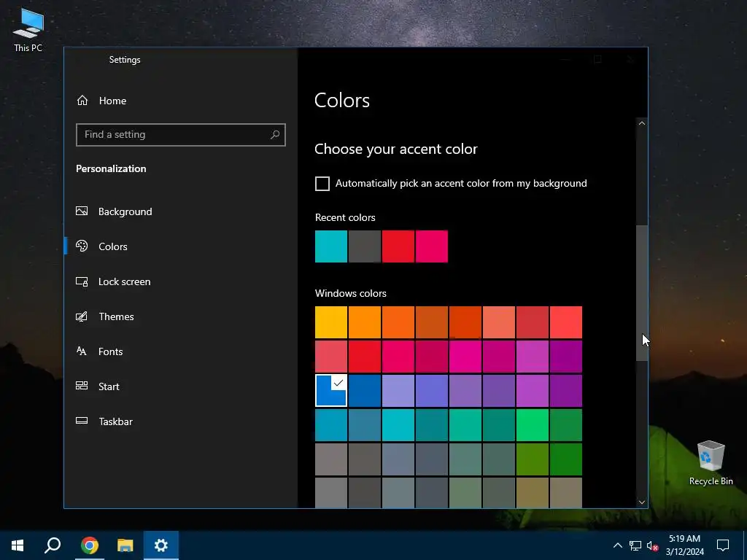Viewport: 747px width, 560px height.
Task: Click the Fonts icon in the sidebar
Action: click(x=82, y=351)
